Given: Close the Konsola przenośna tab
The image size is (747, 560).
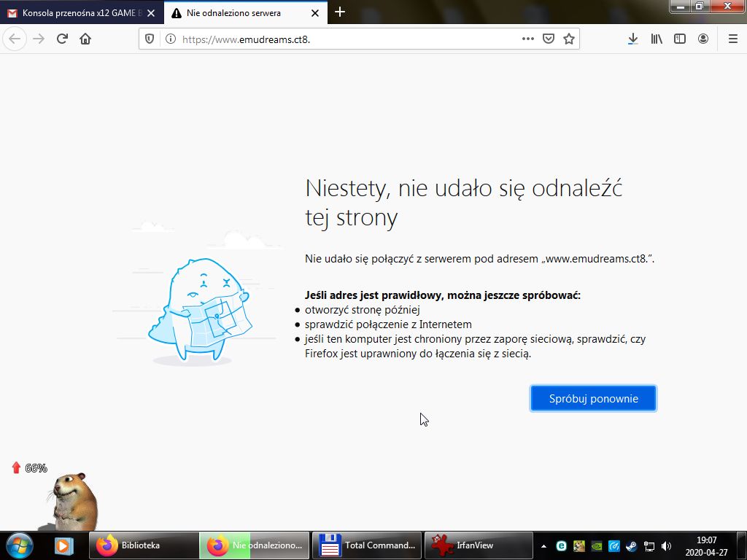Looking at the screenshot, I should tap(150, 13).
